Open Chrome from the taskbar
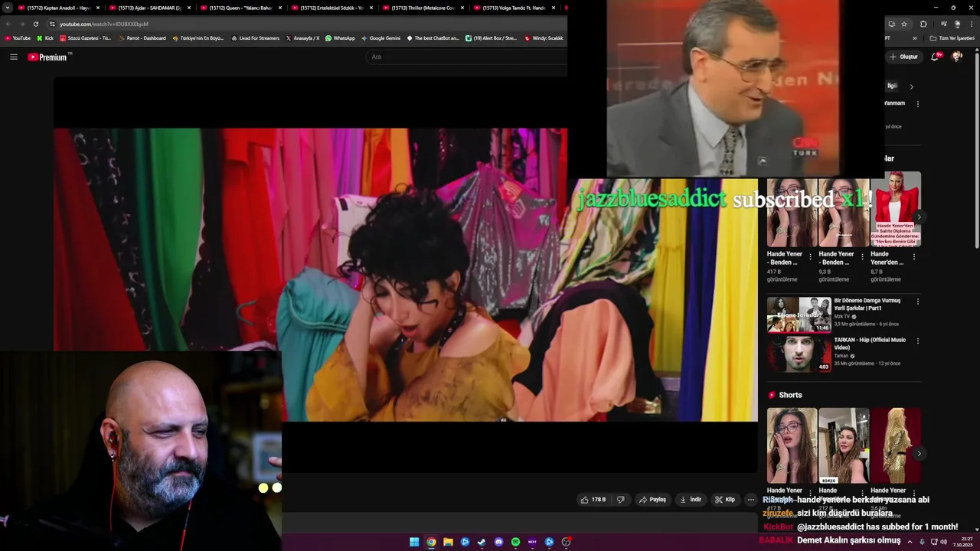The height and width of the screenshot is (551, 980). point(431,542)
